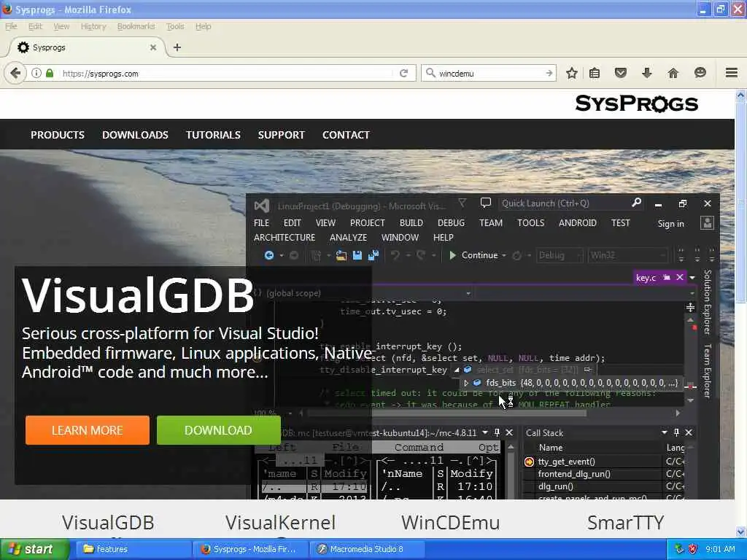Viewport: 747px width, 560px height.
Task: Click the page scrollbar up arrow
Action: pyautogui.click(x=740, y=95)
